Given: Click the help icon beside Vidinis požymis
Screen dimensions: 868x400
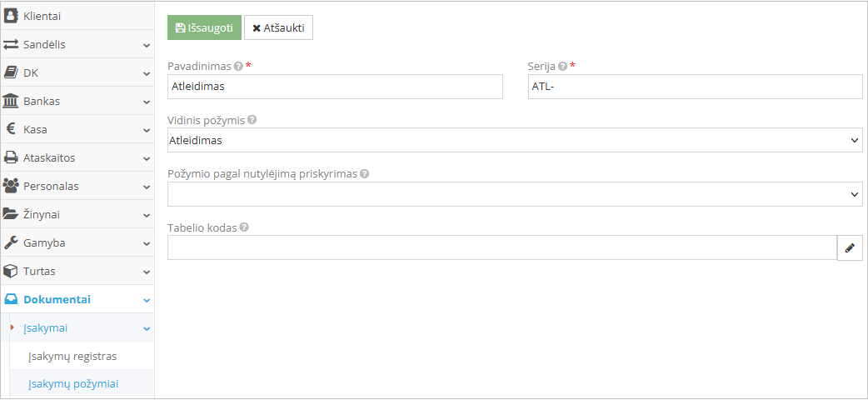Looking at the screenshot, I should 252,120.
